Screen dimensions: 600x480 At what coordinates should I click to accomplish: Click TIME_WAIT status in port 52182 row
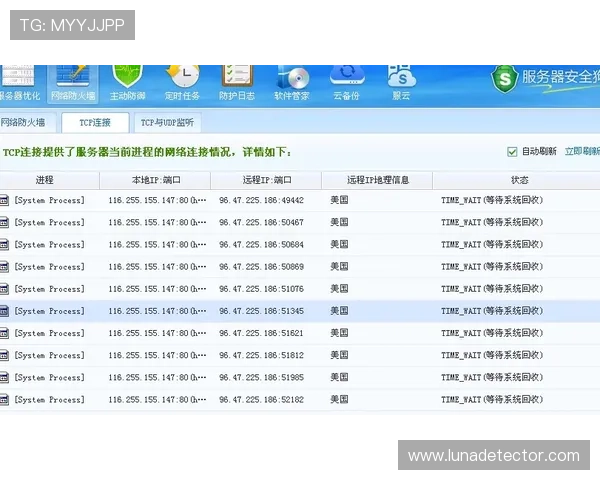click(x=492, y=400)
